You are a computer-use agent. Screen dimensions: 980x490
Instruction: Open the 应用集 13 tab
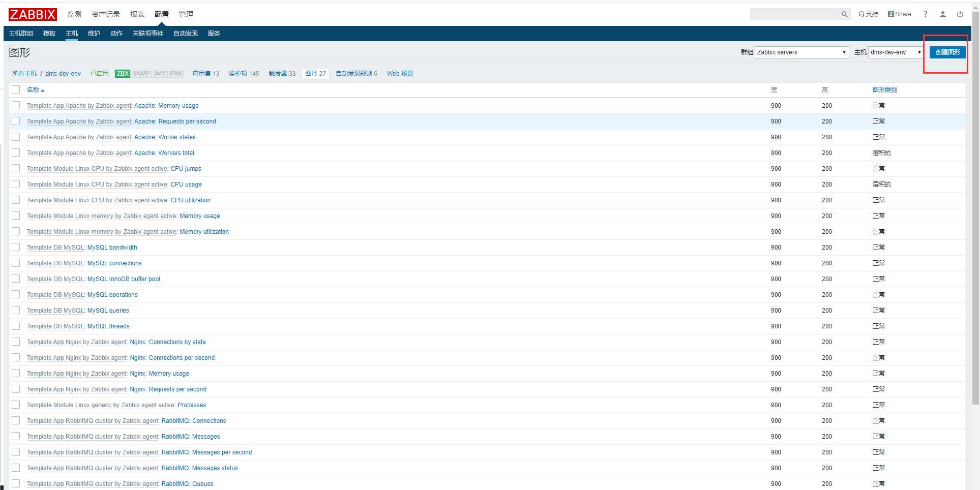tap(206, 74)
